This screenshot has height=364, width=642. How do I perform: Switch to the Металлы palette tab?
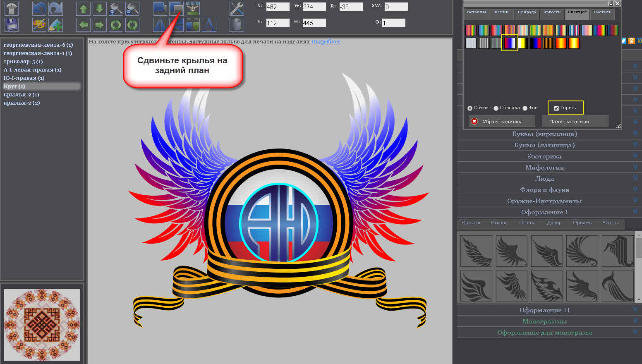476,14
